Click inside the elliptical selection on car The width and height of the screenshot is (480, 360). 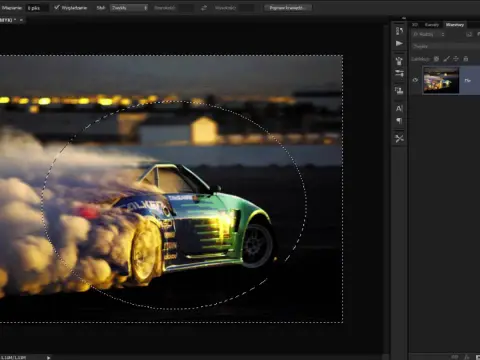(174, 205)
